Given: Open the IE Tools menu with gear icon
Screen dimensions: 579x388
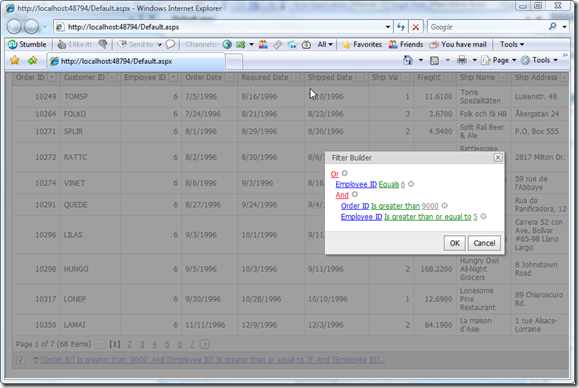Looking at the screenshot, I should (539, 60).
